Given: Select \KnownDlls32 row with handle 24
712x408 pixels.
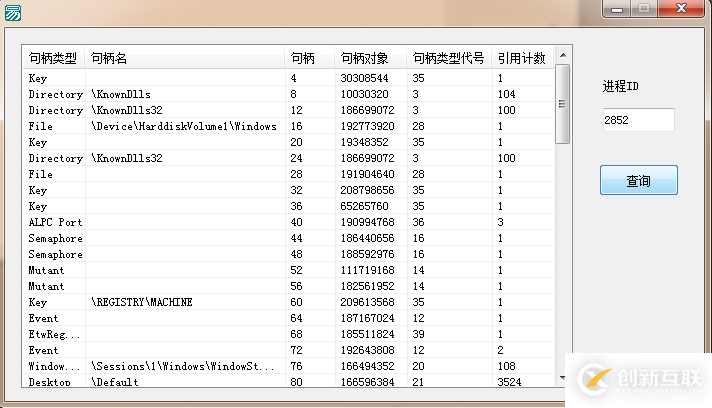Looking at the screenshot, I should tap(288, 158).
